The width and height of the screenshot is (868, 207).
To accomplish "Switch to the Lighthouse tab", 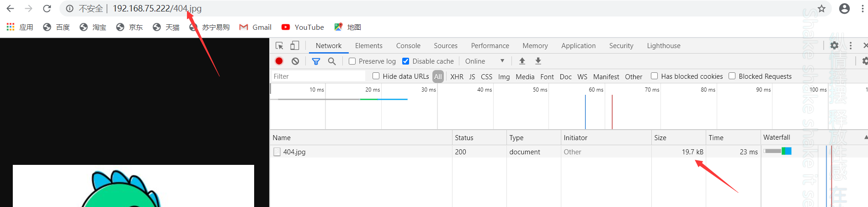I will click(x=664, y=45).
